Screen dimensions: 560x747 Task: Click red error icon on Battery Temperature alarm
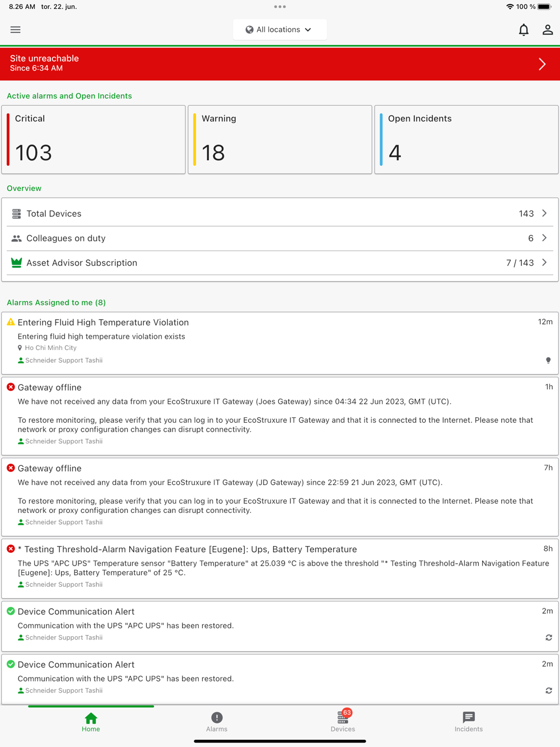[11, 549]
